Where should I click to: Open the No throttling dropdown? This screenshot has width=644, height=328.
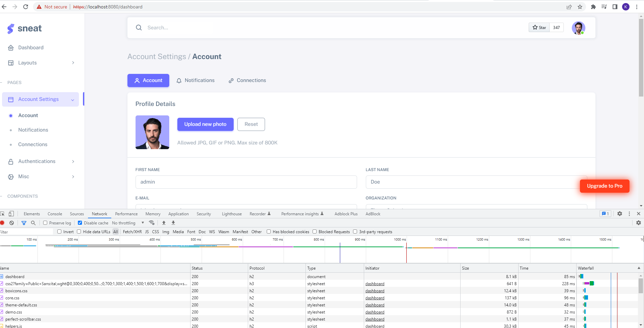coord(127,223)
